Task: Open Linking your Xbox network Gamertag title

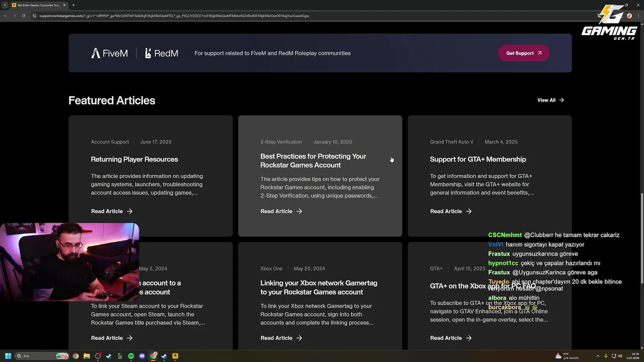Action: [319, 288]
